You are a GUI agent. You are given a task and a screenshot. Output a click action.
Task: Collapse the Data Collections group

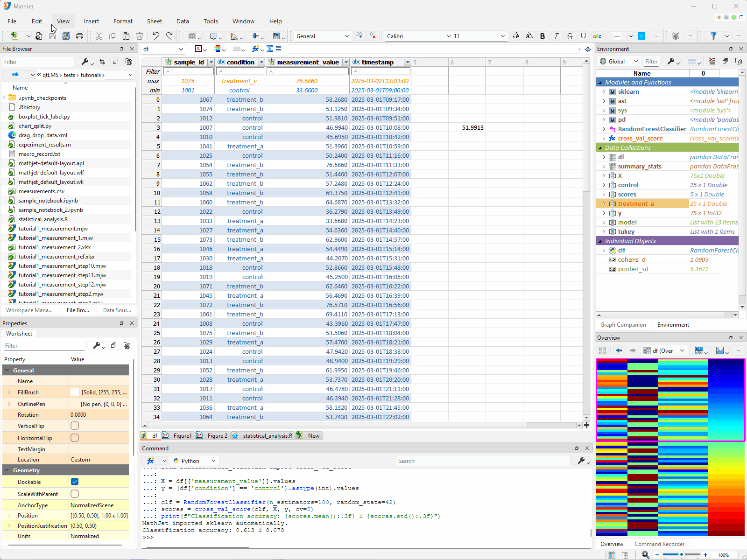pyautogui.click(x=600, y=148)
